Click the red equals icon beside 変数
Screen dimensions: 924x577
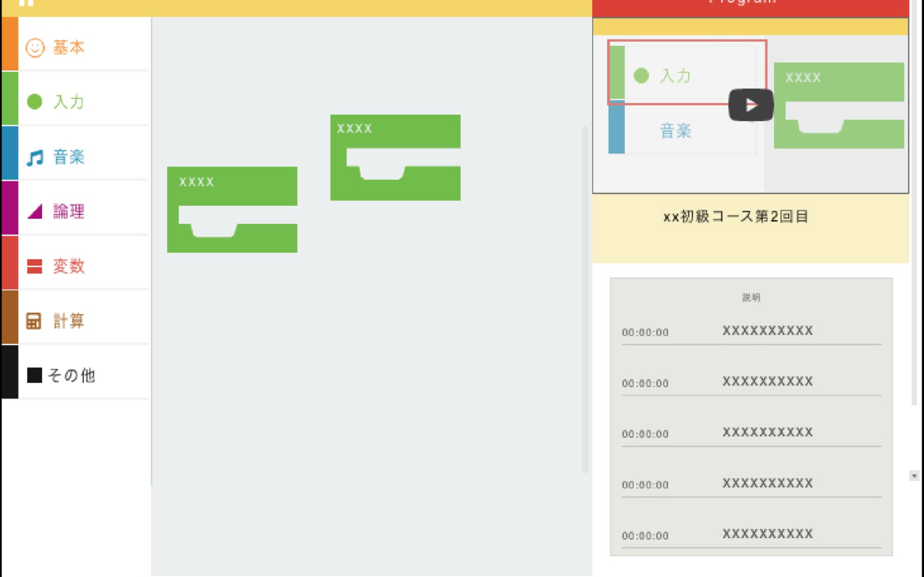[34, 266]
